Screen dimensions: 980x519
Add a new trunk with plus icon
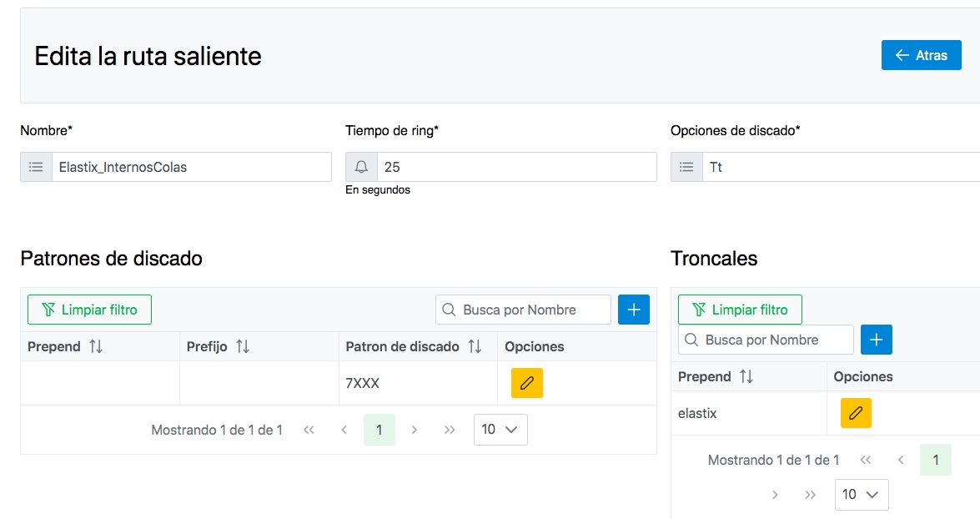[x=876, y=340]
